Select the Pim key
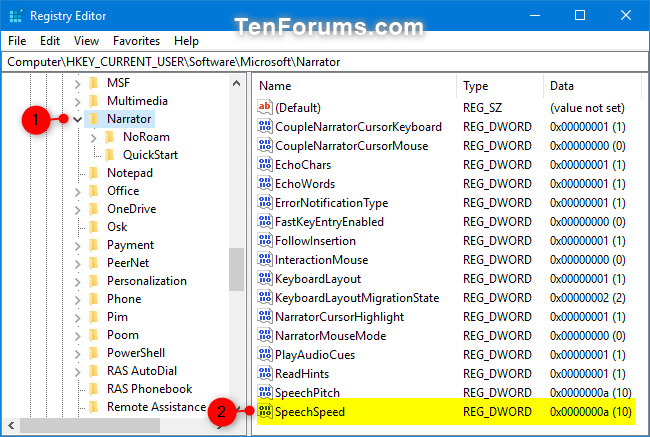The height and width of the screenshot is (437, 650). (x=117, y=317)
